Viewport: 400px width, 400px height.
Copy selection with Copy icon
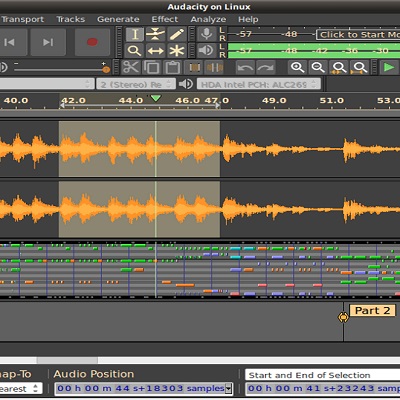point(151,68)
